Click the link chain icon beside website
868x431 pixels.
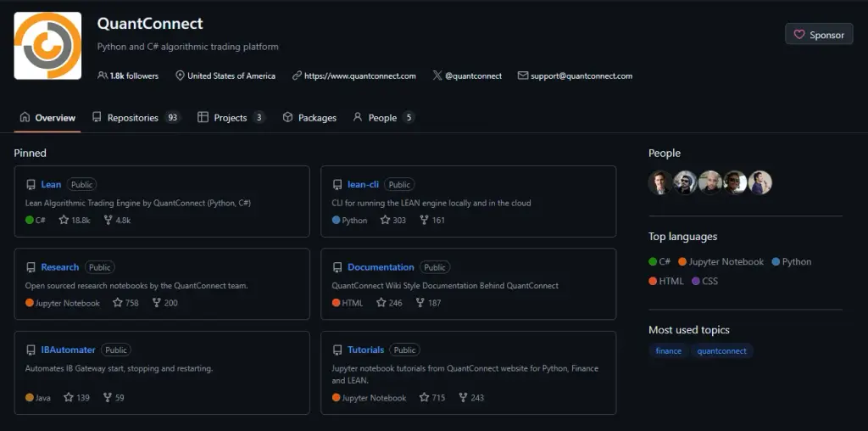297,76
